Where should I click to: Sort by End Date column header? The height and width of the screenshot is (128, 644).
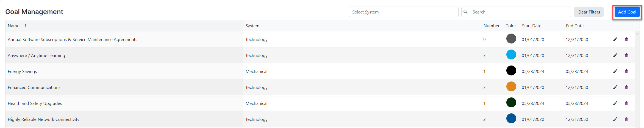click(x=574, y=26)
